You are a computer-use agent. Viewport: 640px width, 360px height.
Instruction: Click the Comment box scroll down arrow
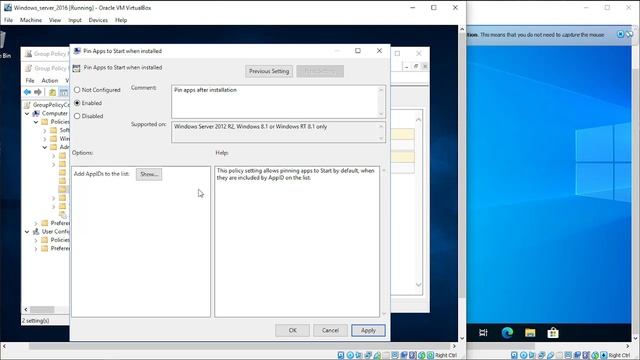(381, 114)
